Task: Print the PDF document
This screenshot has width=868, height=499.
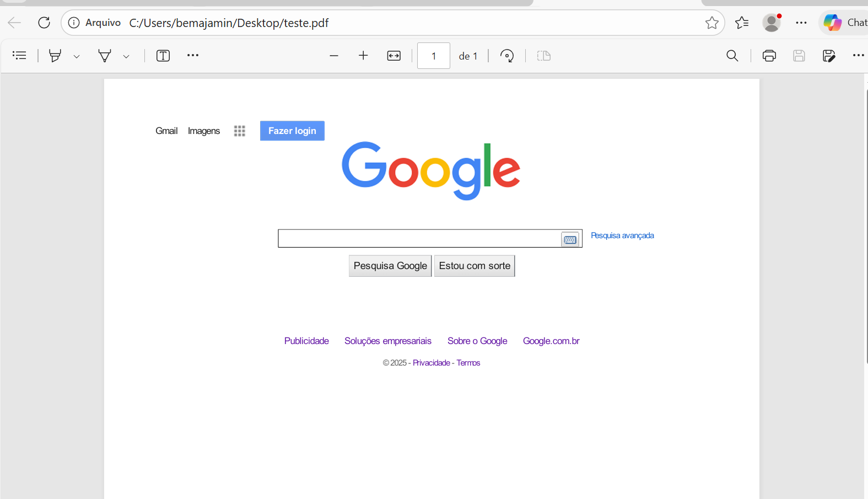Action: coord(769,56)
